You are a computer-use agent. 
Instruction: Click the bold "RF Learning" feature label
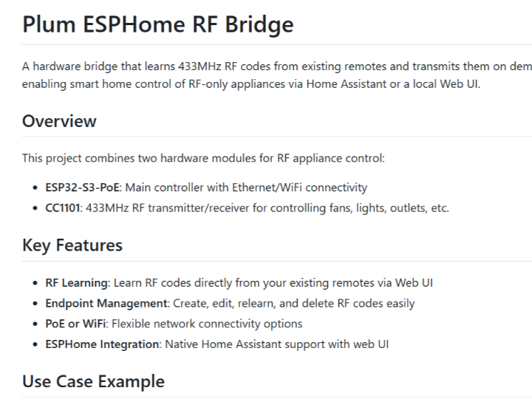pyautogui.click(x=77, y=283)
